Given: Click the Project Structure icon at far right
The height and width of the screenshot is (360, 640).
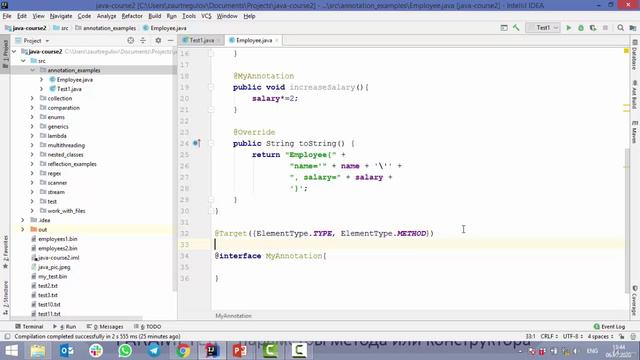Looking at the screenshot, I should (633, 28).
